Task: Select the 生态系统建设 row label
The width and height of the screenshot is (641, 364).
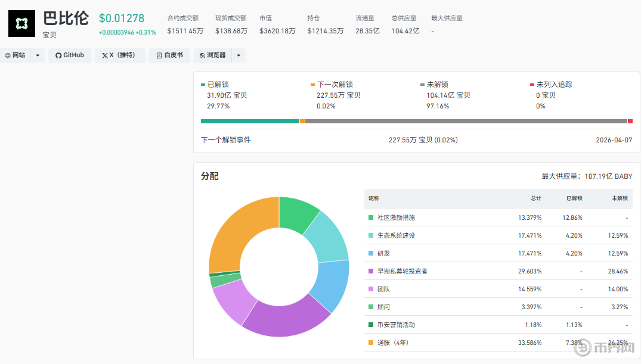Action: 396,235
